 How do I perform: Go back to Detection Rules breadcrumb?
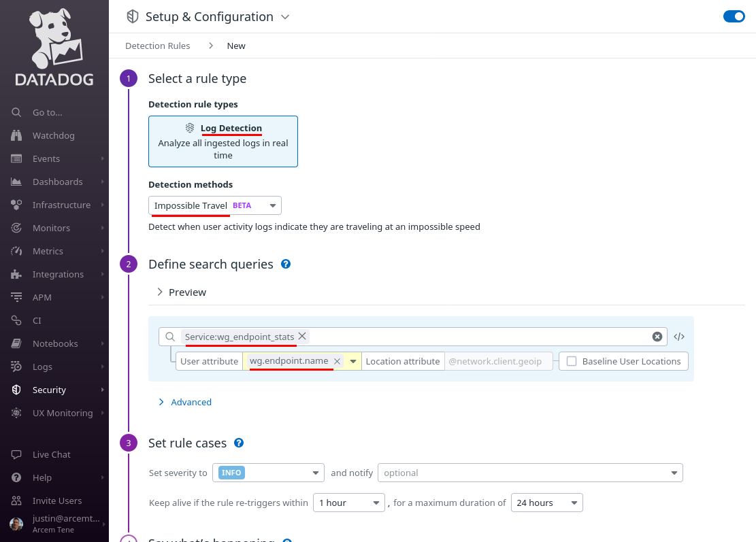click(158, 46)
